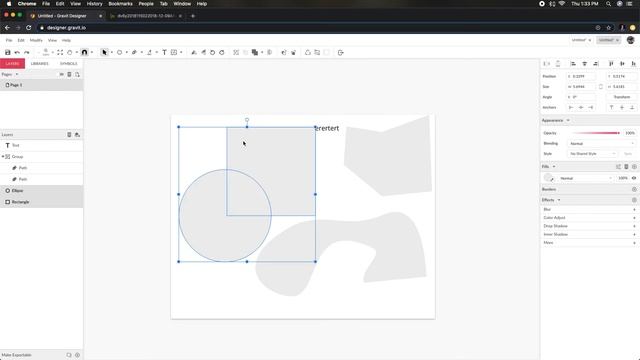Toggle the right anchor
Viewport: 640px width, 360px height.
click(x=591, y=107)
